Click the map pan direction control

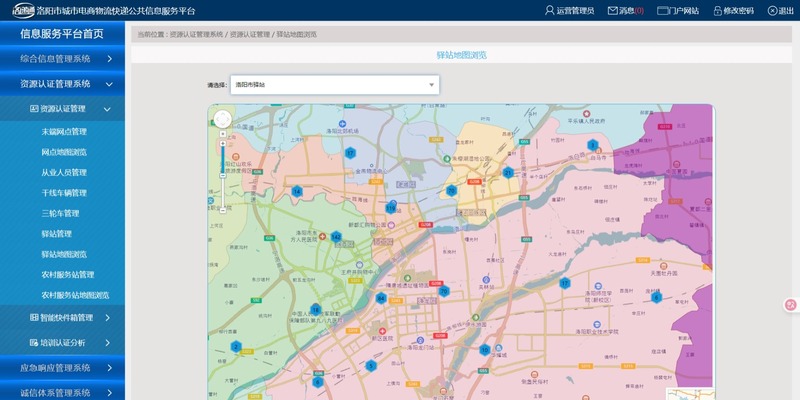point(223,120)
